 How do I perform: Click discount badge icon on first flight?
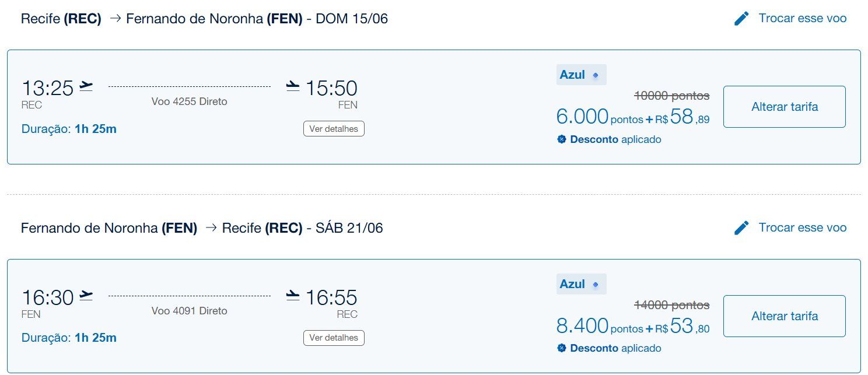[562, 139]
